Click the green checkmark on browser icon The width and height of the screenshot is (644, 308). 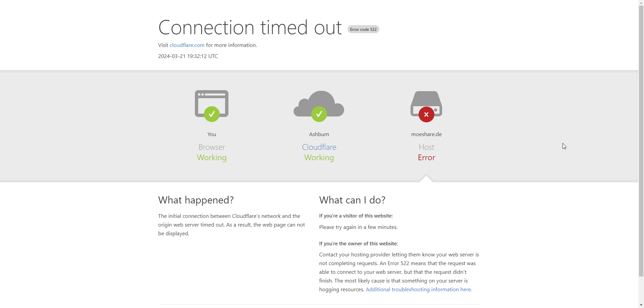pos(212,114)
